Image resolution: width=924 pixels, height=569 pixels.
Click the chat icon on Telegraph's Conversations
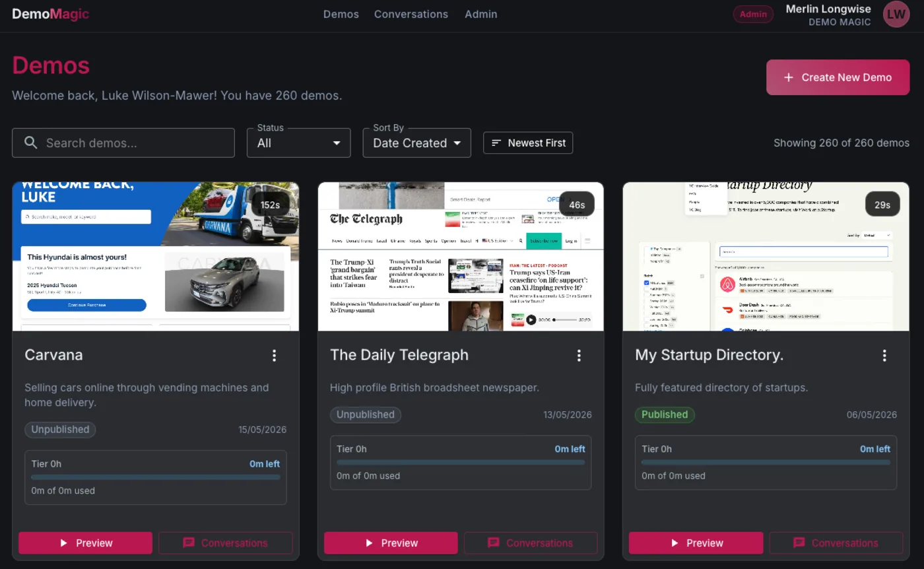pos(494,543)
